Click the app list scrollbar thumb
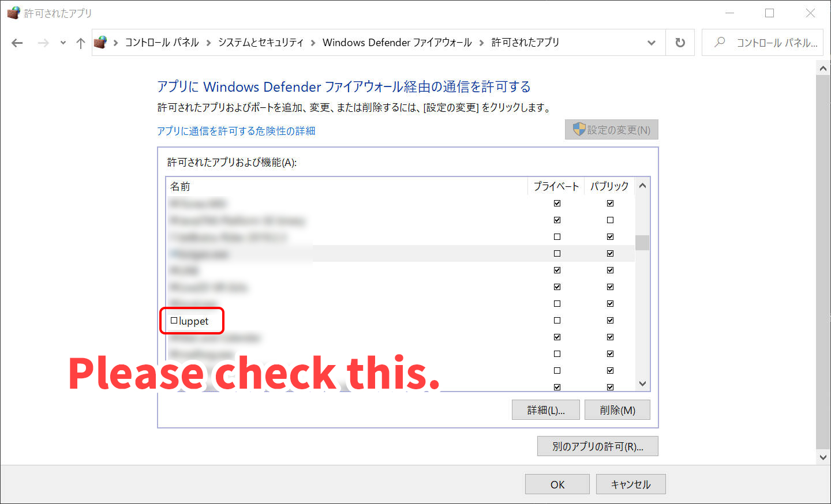Screen dimensions: 831x504 [642, 243]
